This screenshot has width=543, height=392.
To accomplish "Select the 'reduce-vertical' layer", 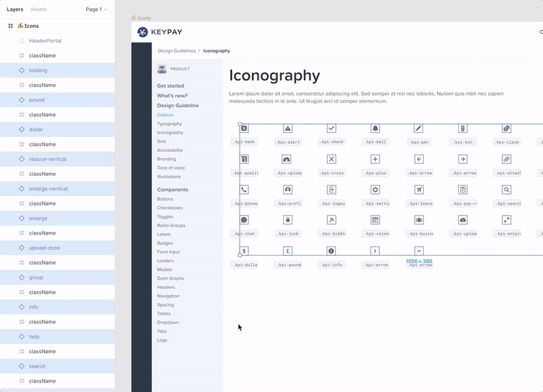I will pos(48,159).
